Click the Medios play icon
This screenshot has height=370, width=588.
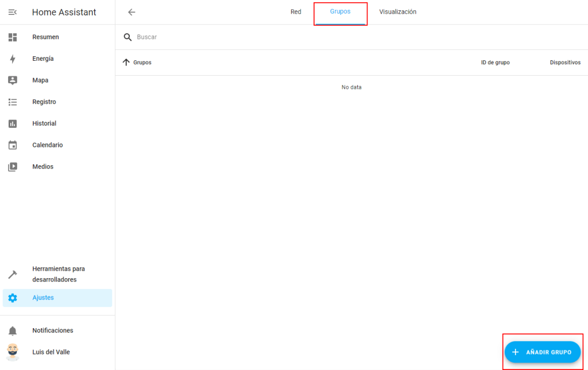13,167
